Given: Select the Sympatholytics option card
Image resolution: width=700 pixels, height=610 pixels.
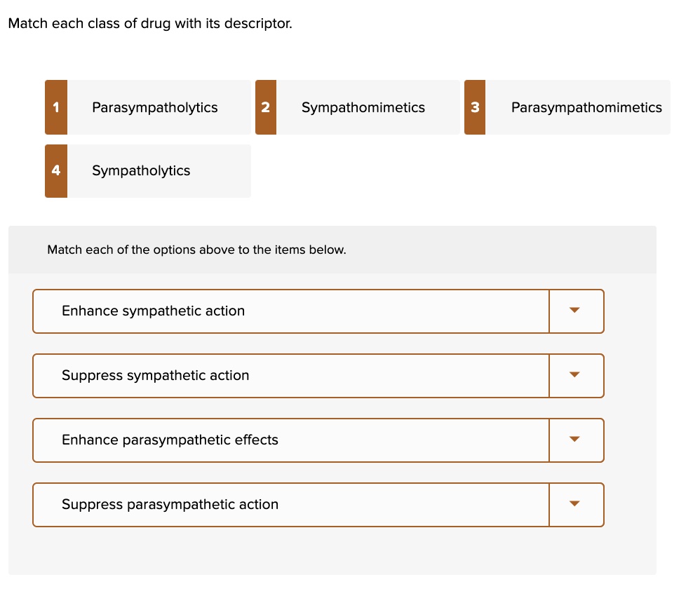Looking at the screenshot, I should tap(147, 171).
